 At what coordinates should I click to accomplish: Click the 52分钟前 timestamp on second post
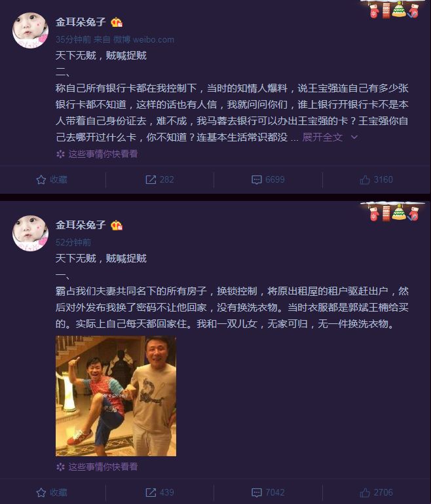tap(73, 242)
